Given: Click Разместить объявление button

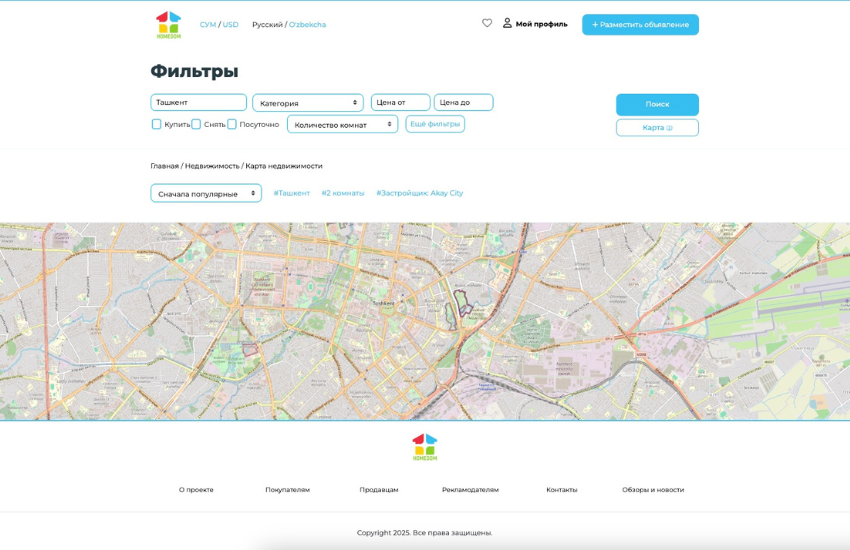Looking at the screenshot, I should (640, 24).
